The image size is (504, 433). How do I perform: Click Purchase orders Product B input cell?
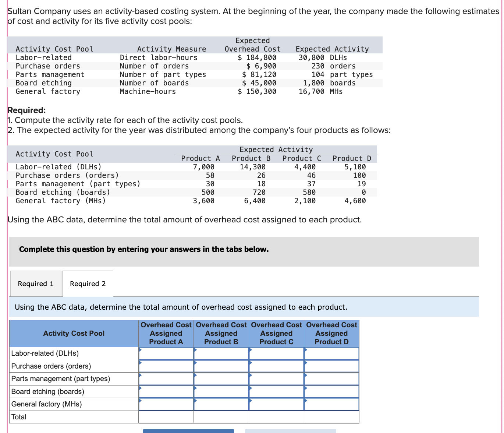click(x=221, y=366)
